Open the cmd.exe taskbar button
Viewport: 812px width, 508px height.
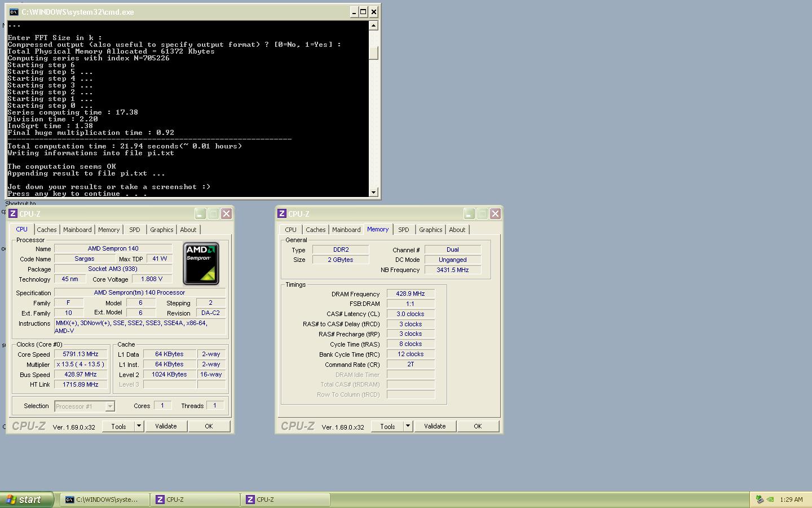(104, 500)
